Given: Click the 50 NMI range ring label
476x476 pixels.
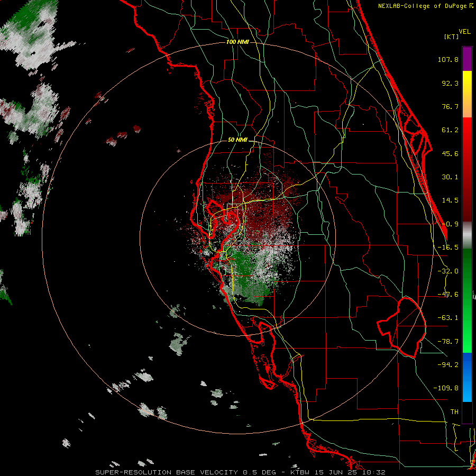Looking at the screenshot, I should pos(237,140).
